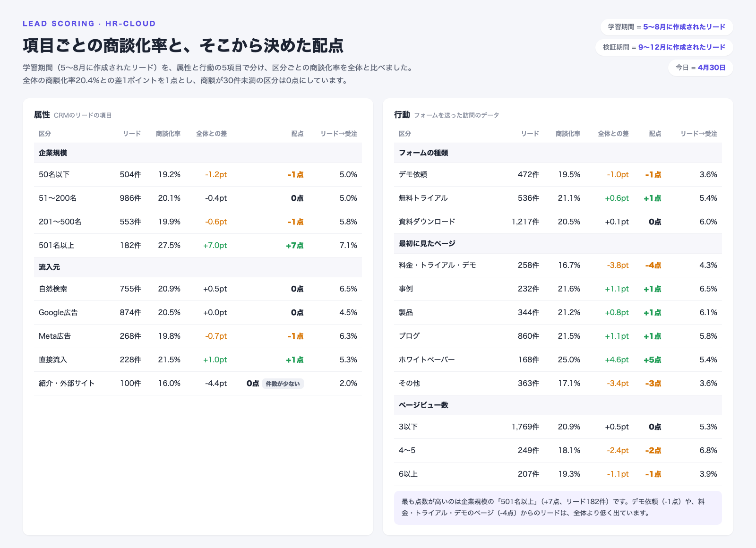Select the 50名以下 row label
Screen dimensions: 756x548
(x=54, y=174)
